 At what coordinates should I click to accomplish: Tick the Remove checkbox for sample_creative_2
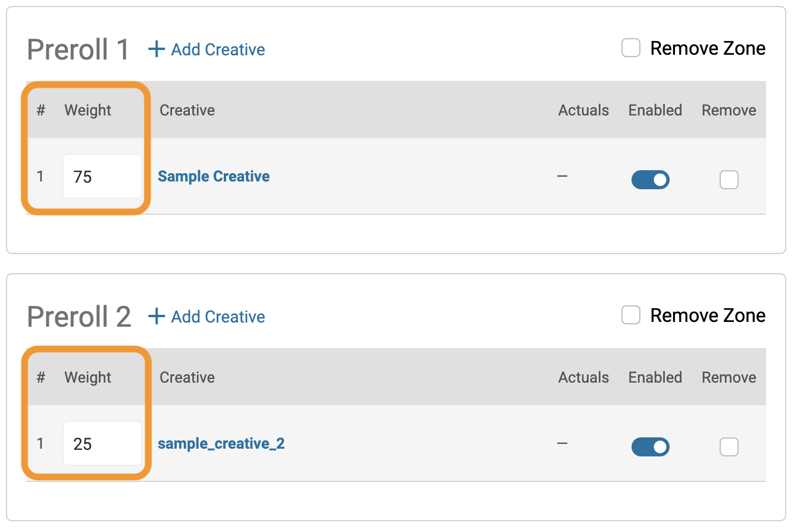pos(729,447)
